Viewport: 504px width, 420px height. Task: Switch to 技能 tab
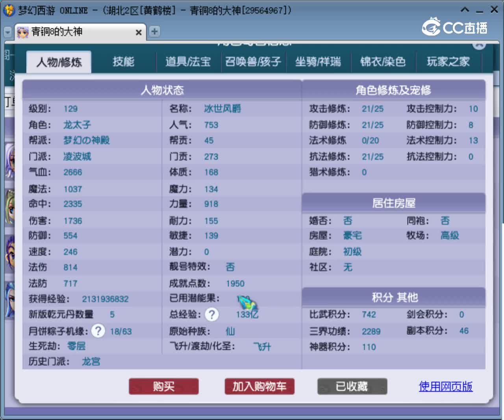click(x=124, y=61)
